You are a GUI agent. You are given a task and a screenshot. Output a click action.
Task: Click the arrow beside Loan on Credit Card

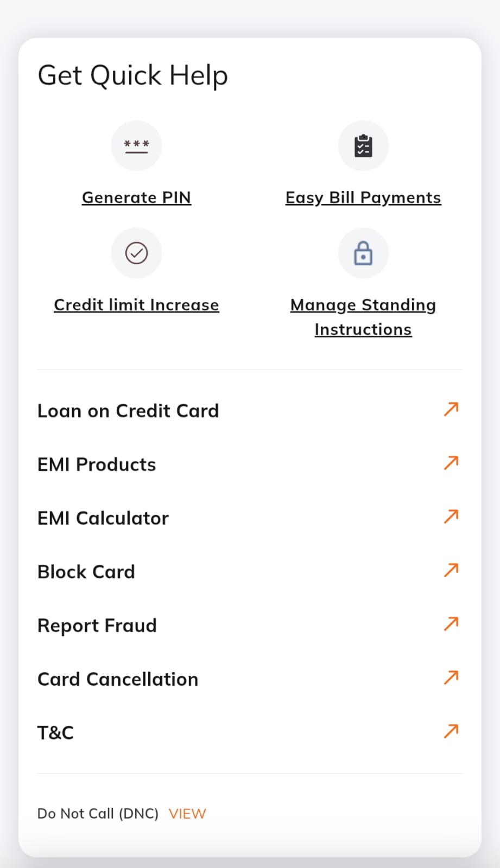click(451, 409)
